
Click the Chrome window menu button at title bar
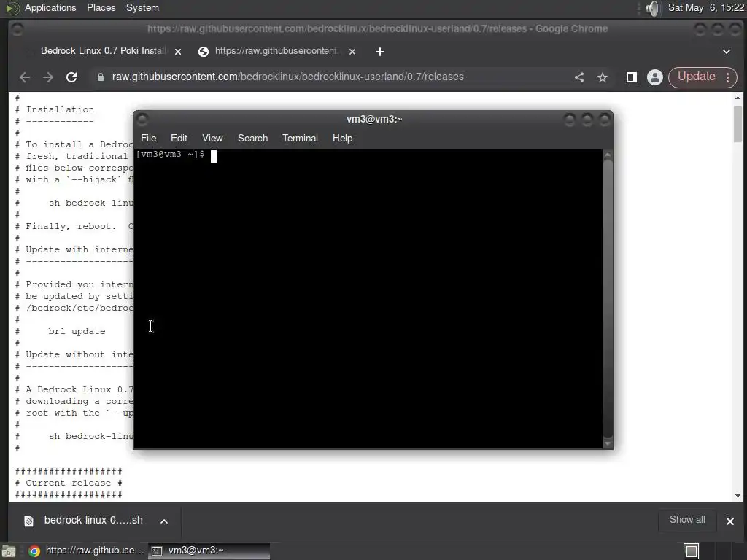[18, 29]
